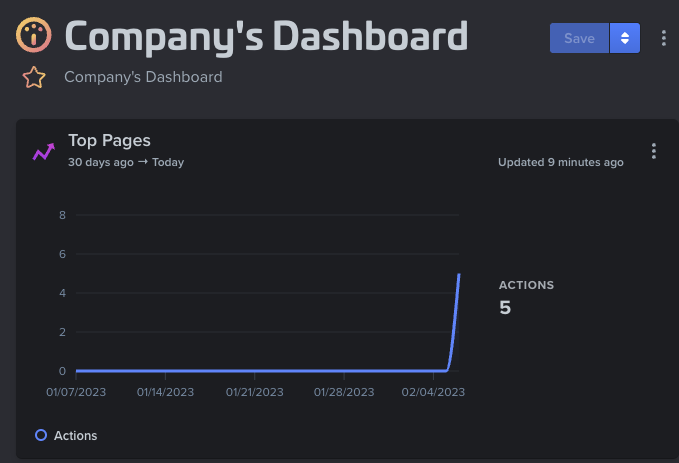Click the Company's Dashboard subtitle description
Viewport: 679px width, 463px height.
[143, 77]
